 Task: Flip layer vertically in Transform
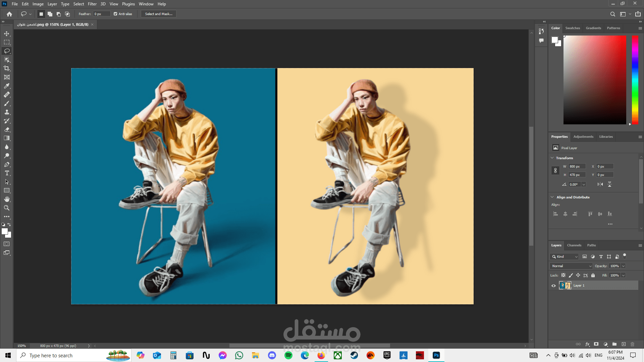click(x=610, y=184)
